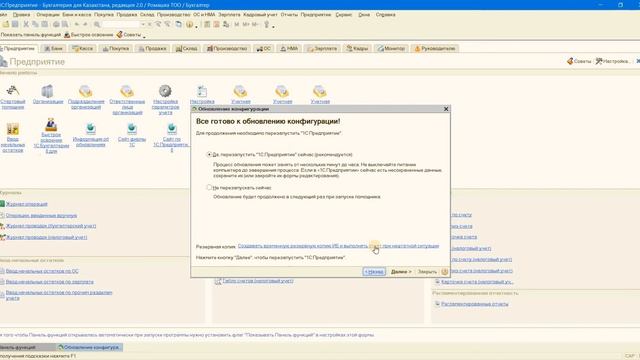Select restart 1C:Предприятие now radio option
This screenshot has height=360, width=640.
click(209, 155)
